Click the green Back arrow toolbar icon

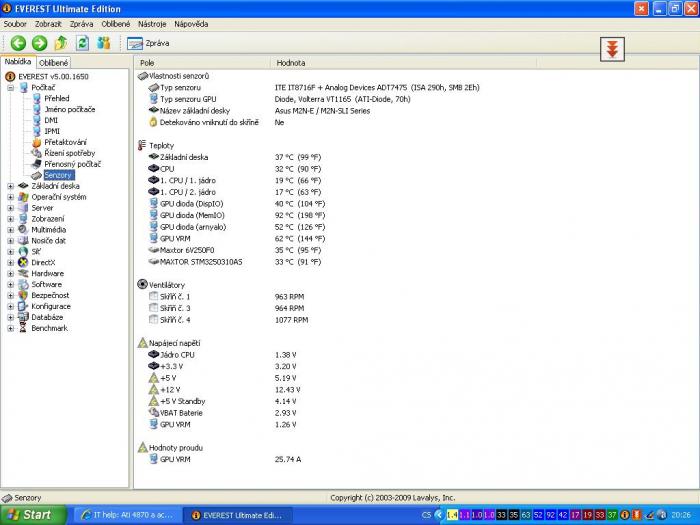point(18,43)
